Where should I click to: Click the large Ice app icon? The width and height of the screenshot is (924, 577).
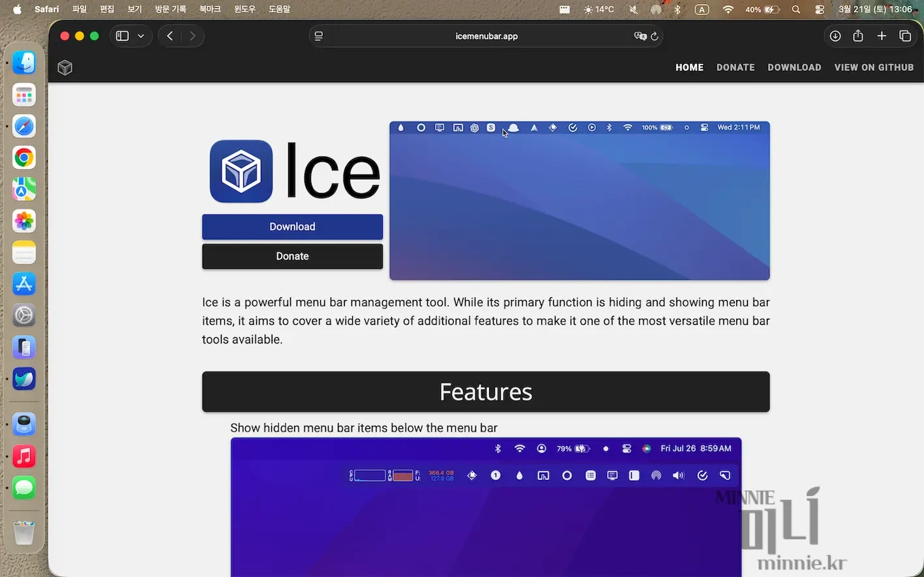click(x=241, y=171)
